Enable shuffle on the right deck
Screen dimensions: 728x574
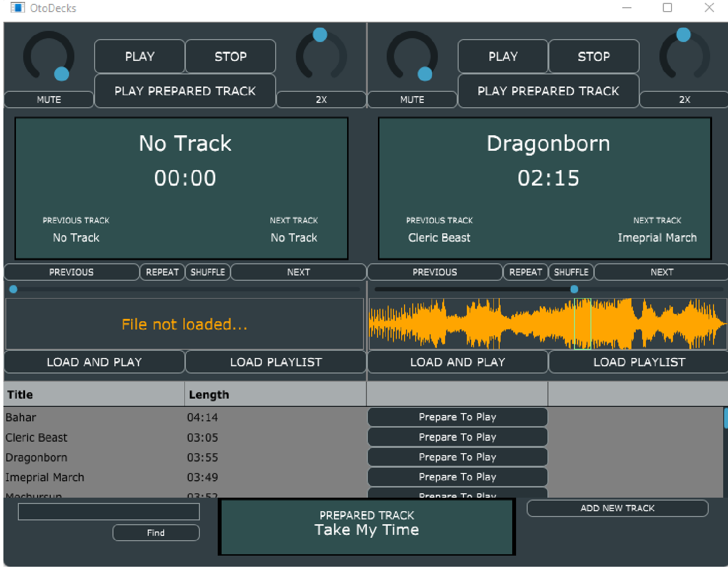click(x=571, y=272)
